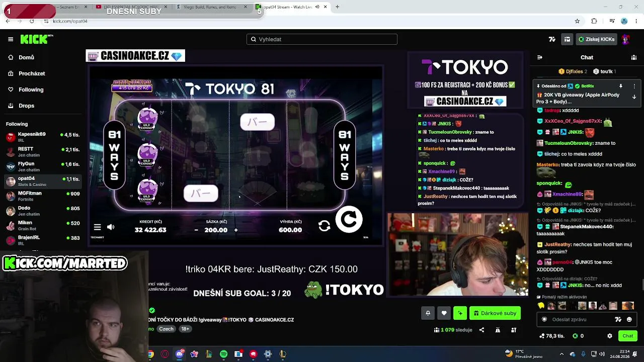Open Spotify from the taskbar
Viewport: 644px width, 362px height.
223,354
